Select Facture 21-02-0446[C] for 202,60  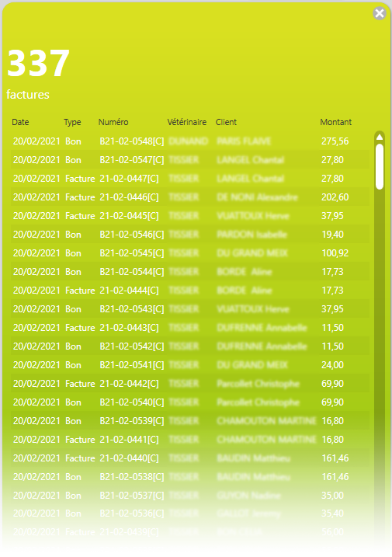(x=190, y=197)
